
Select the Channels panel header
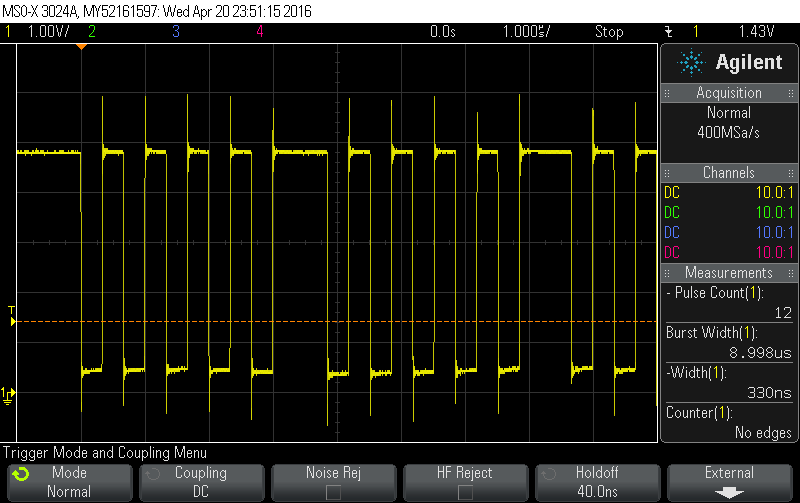pos(729,173)
